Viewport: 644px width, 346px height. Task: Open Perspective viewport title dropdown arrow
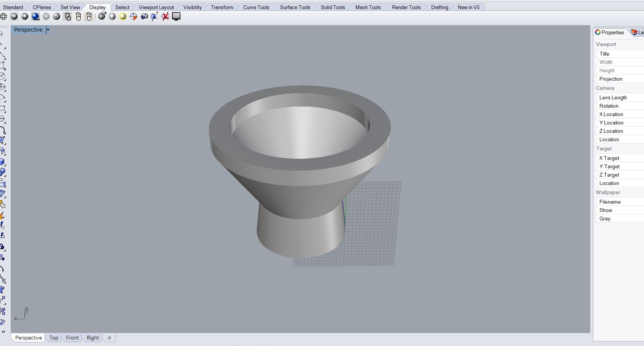coord(48,30)
